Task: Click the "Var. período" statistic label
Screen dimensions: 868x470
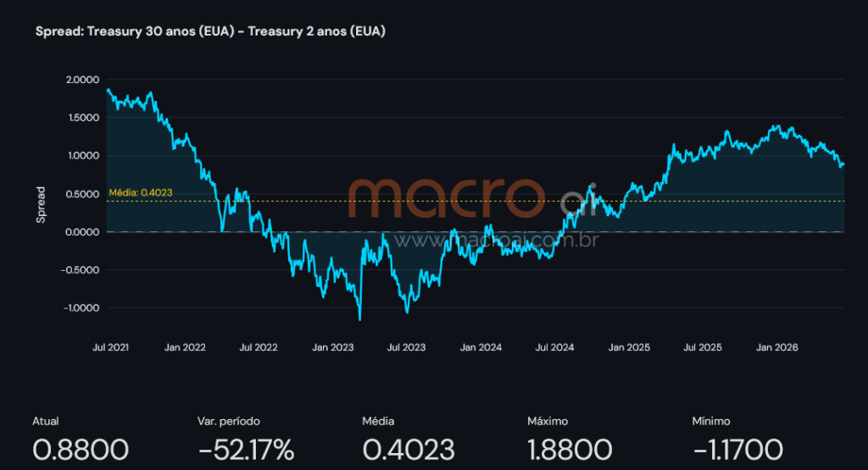Action: click(229, 422)
